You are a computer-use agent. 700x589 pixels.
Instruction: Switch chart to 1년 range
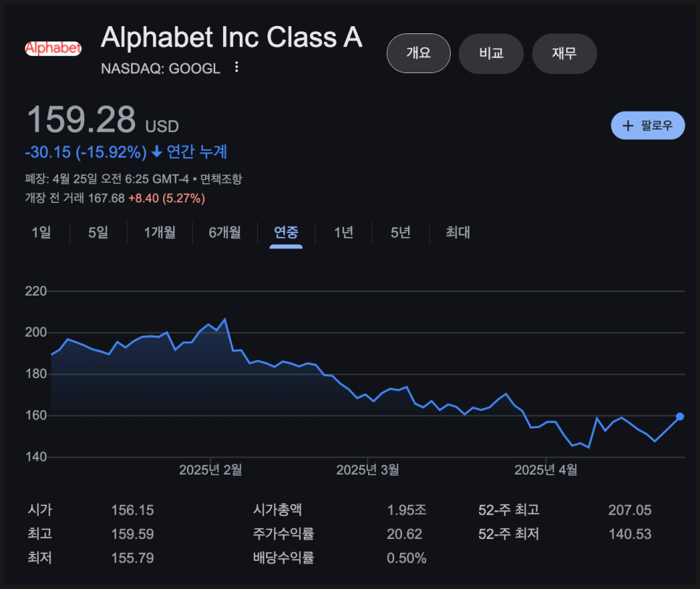pos(343,233)
